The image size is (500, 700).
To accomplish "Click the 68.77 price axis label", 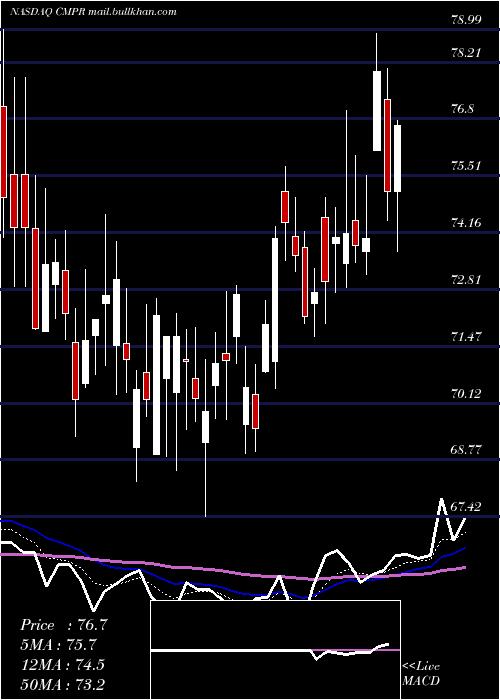I will coord(466,450).
